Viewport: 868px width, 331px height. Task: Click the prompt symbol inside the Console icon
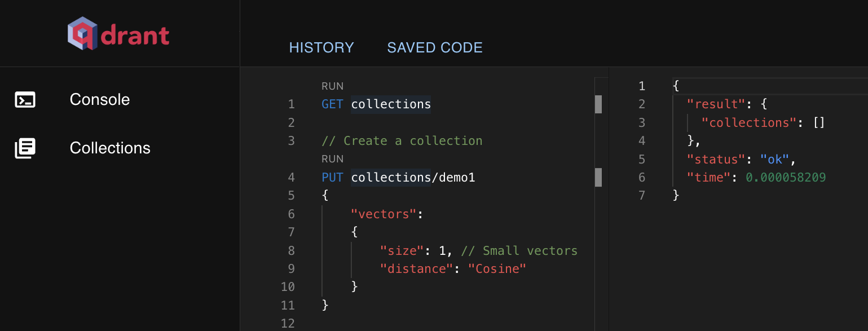coord(25,99)
